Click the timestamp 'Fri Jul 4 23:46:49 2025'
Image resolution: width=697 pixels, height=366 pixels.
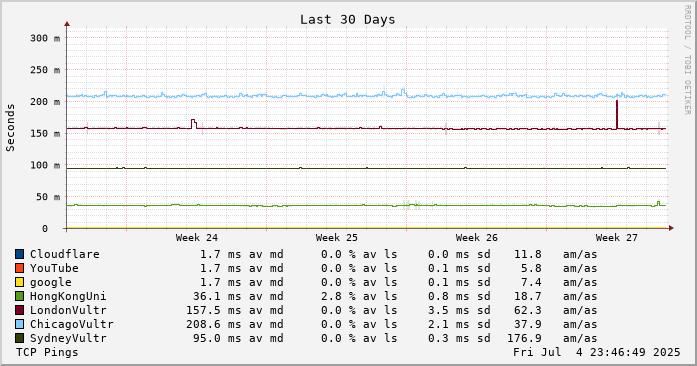pos(597,353)
